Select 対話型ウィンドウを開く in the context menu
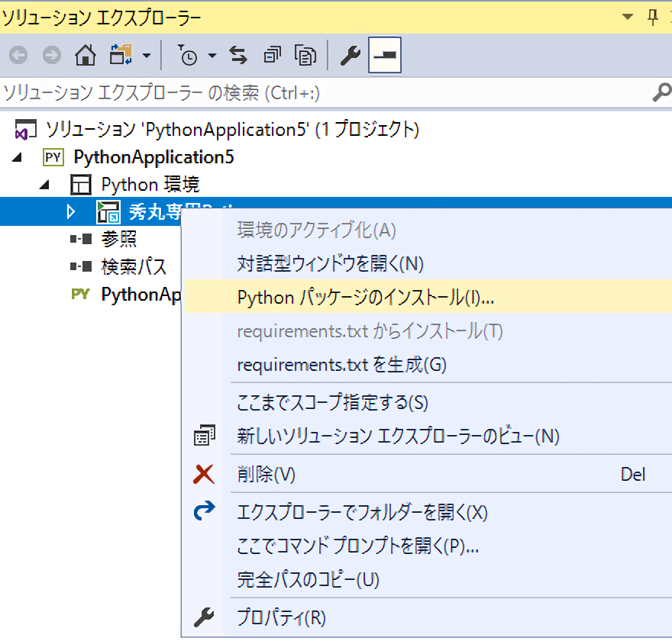Image resolution: width=672 pixels, height=641 pixels. pos(330,263)
